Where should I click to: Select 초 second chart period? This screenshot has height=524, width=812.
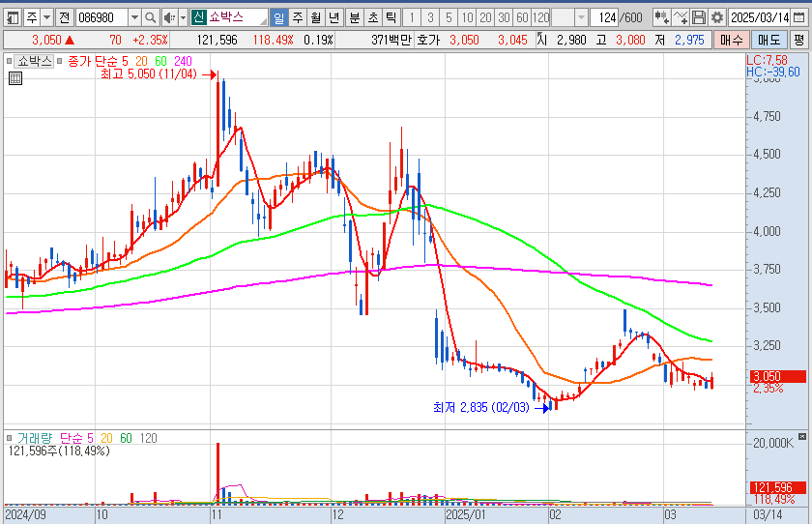(x=373, y=18)
